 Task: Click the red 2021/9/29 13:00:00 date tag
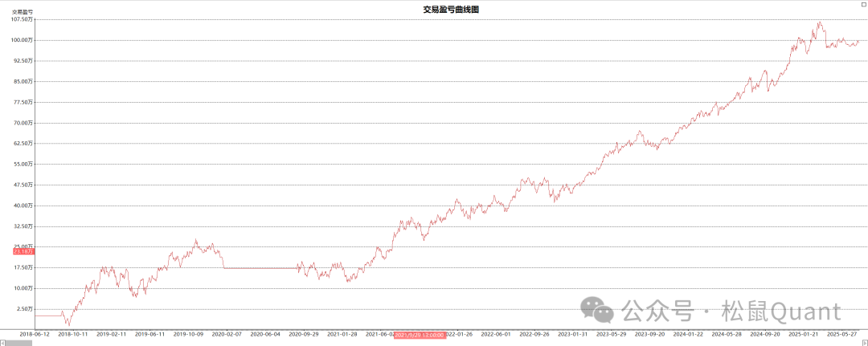point(419,334)
